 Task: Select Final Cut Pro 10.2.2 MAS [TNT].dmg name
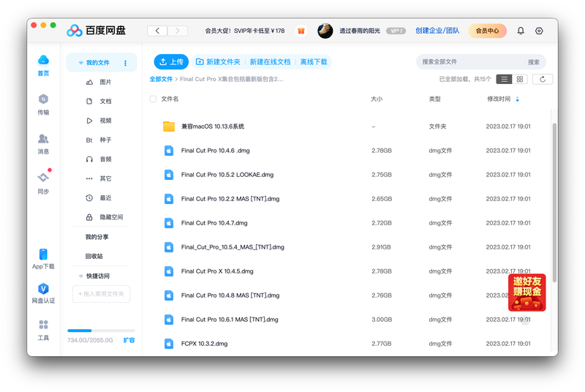pyautogui.click(x=230, y=199)
